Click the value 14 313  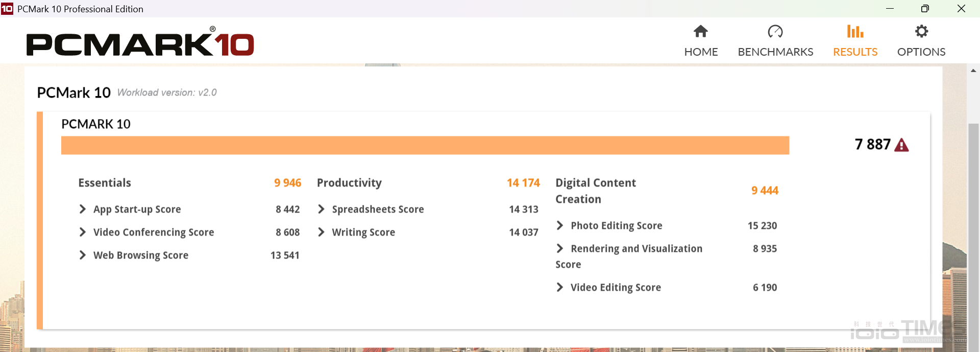point(524,209)
